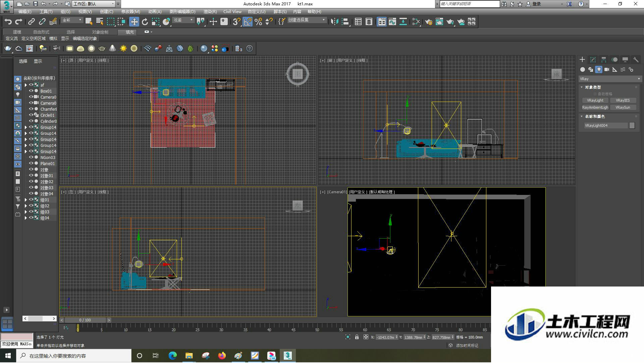Viewport: 644px width, 363px height.
Task: Click the VRayLight004 name field
Action: pos(606,125)
